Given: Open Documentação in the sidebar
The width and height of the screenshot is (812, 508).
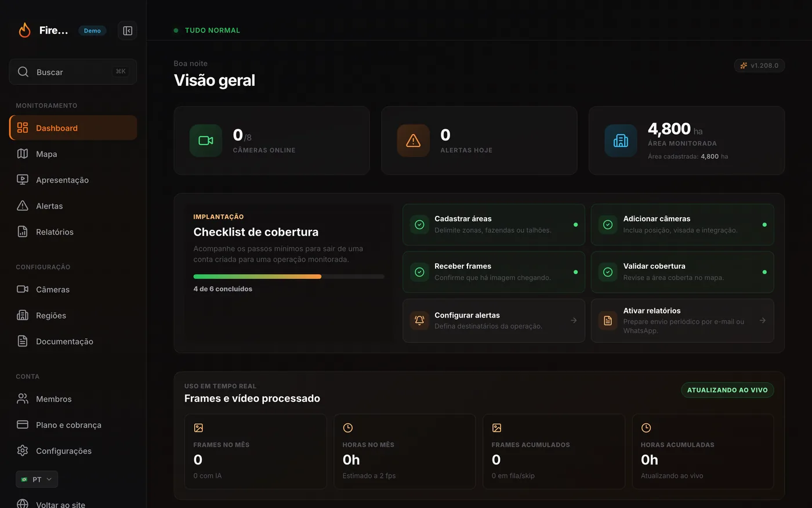Looking at the screenshot, I should [73, 341].
